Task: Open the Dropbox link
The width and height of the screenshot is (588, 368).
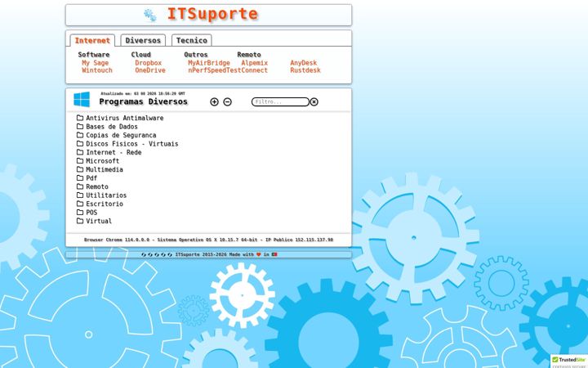Action: [x=149, y=63]
